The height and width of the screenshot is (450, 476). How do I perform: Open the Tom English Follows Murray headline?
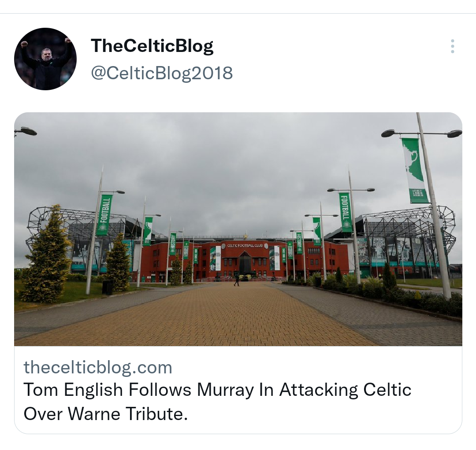click(217, 390)
